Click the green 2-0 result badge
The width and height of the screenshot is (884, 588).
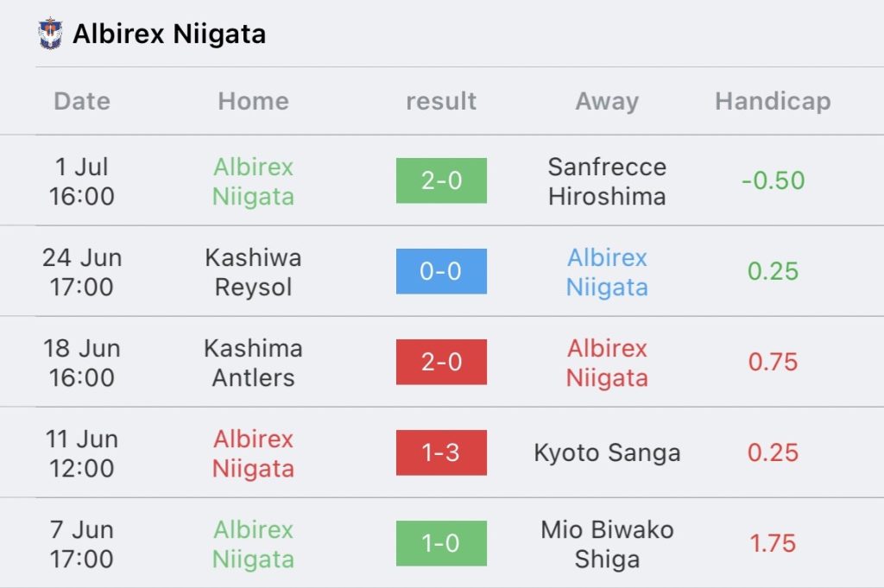(441, 180)
